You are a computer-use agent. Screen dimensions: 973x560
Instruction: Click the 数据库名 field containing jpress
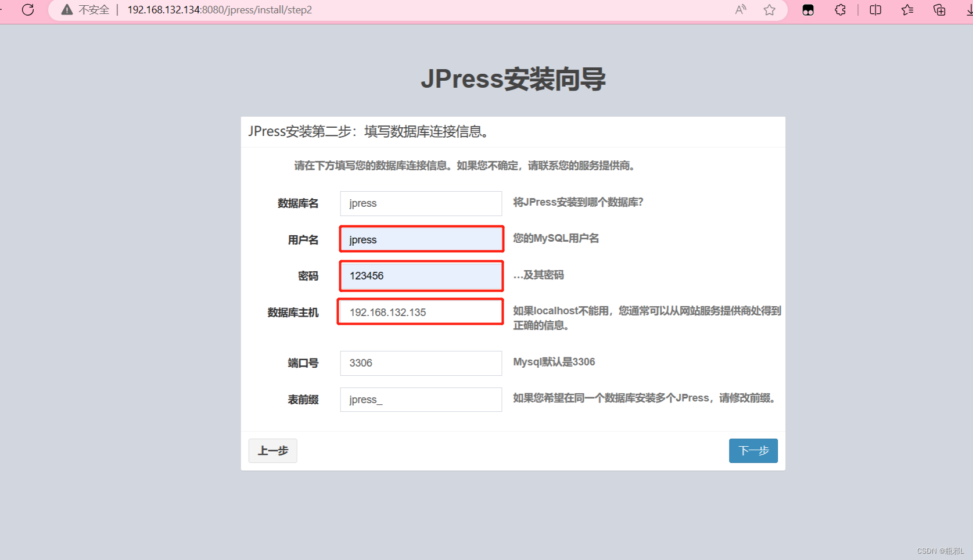tap(421, 203)
